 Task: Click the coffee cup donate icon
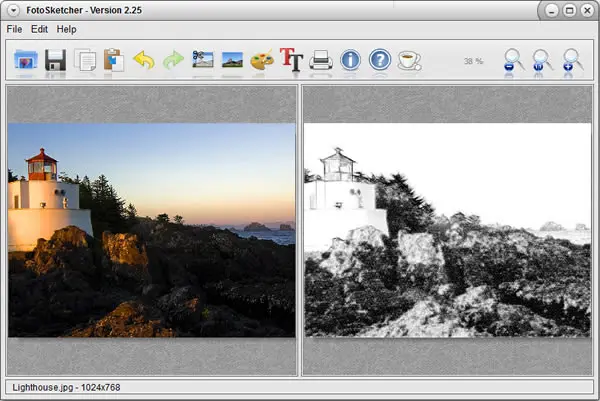(x=409, y=60)
